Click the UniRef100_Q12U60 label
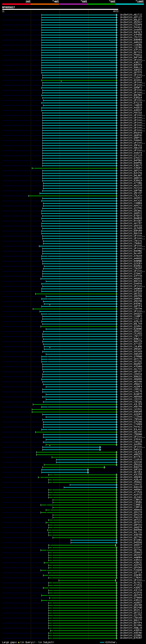 click(x=131, y=497)
